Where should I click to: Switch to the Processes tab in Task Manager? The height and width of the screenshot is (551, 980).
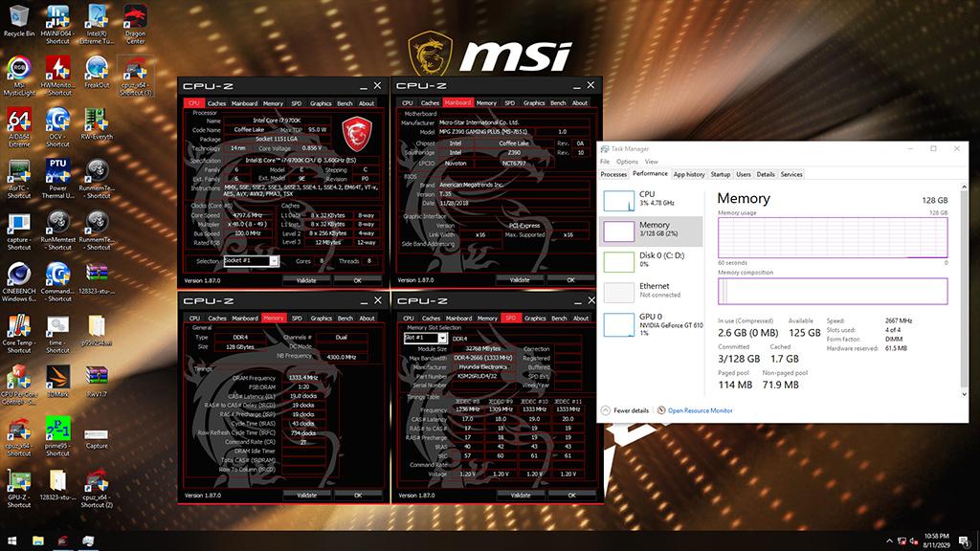pyautogui.click(x=612, y=174)
